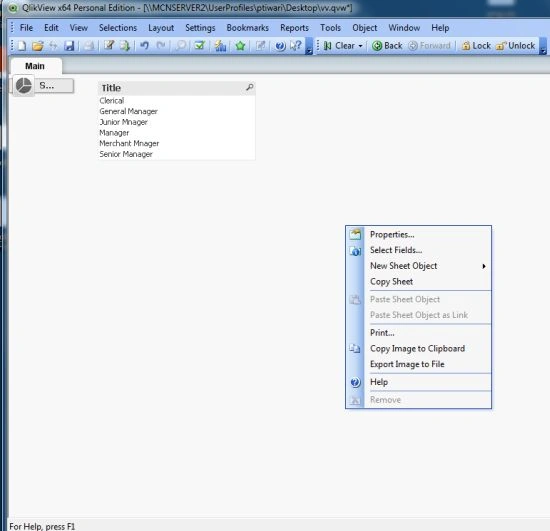Open the Object menu
Screen dimensions: 550x531
tap(364, 28)
